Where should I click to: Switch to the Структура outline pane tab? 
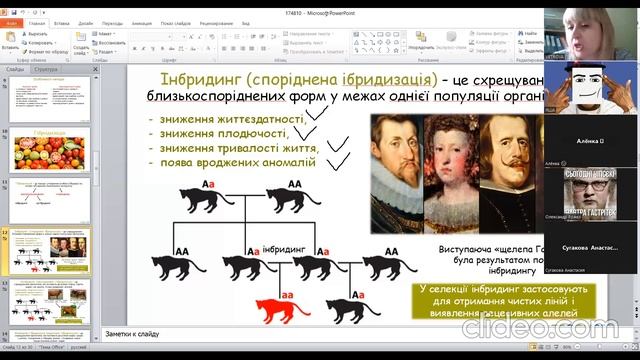click(x=46, y=69)
